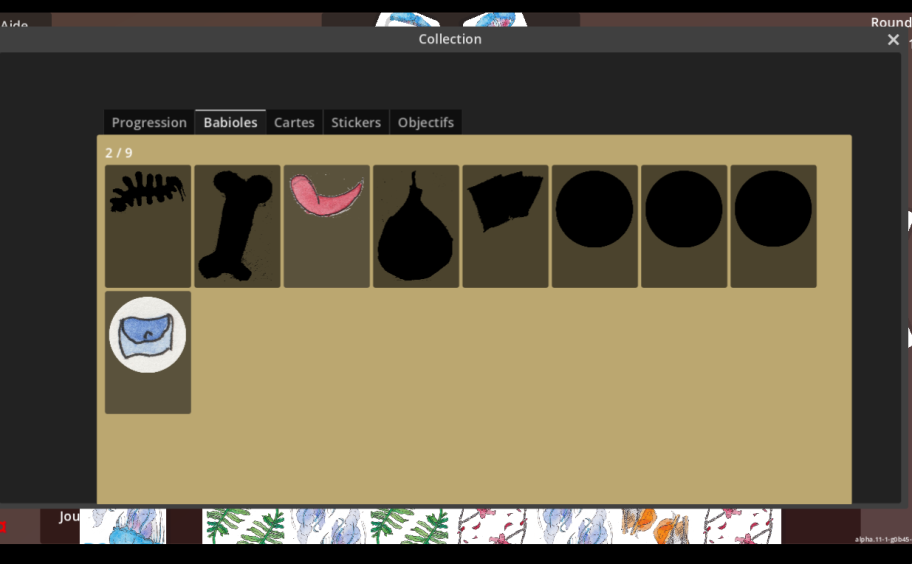Open the Objectifs tab
The image size is (912, 564).
[x=426, y=122]
